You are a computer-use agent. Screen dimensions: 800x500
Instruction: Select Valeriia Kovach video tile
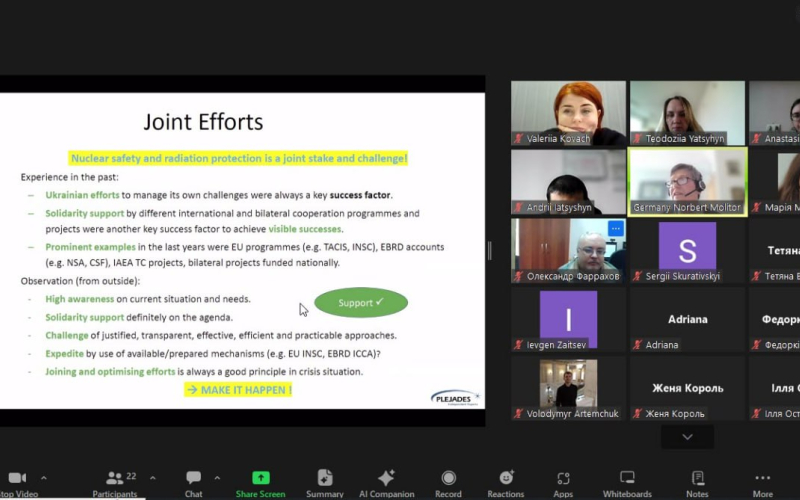[568, 113]
